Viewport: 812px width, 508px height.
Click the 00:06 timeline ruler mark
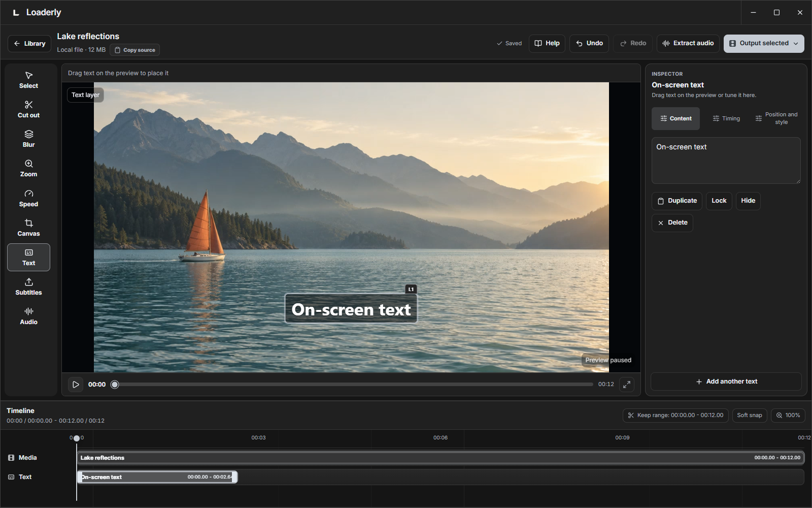[x=441, y=437]
